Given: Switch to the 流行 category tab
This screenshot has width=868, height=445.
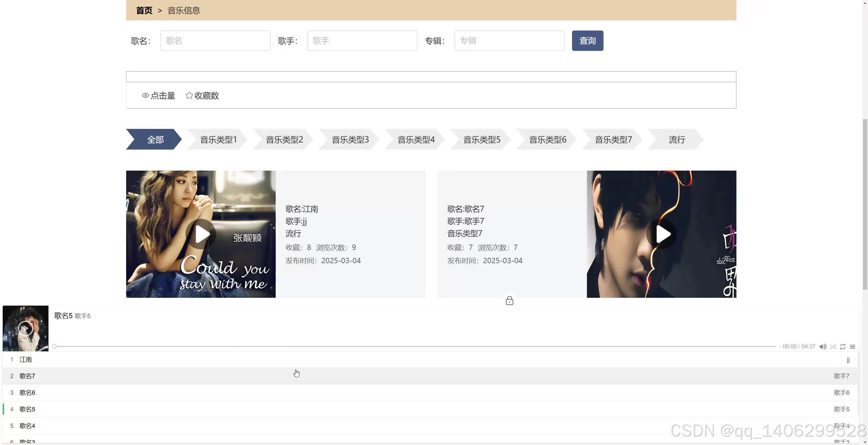Looking at the screenshot, I should [676, 139].
